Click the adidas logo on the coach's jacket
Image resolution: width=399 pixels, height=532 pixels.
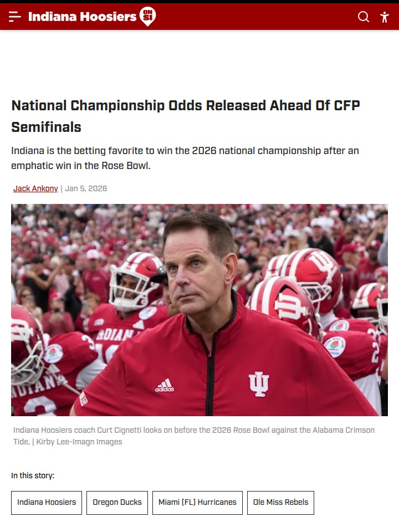click(x=165, y=385)
